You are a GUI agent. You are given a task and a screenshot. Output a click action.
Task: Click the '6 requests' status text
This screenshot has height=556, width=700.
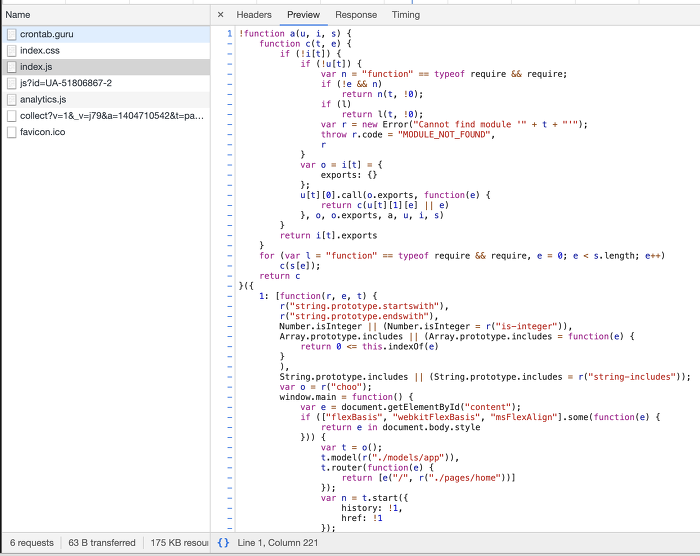32,543
